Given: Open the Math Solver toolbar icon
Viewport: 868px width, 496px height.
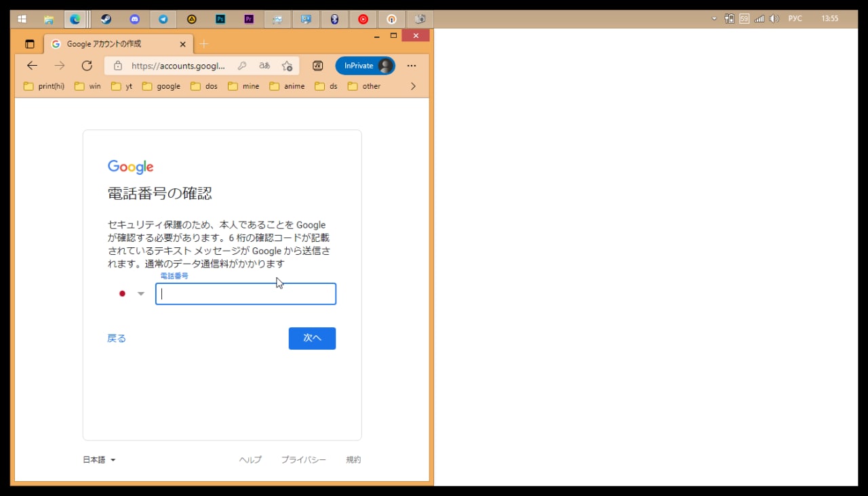Looking at the screenshot, I should (317, 66).
